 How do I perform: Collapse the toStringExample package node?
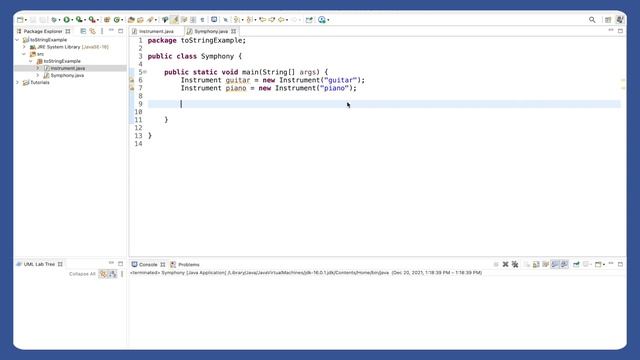click(x=31, y=61)
